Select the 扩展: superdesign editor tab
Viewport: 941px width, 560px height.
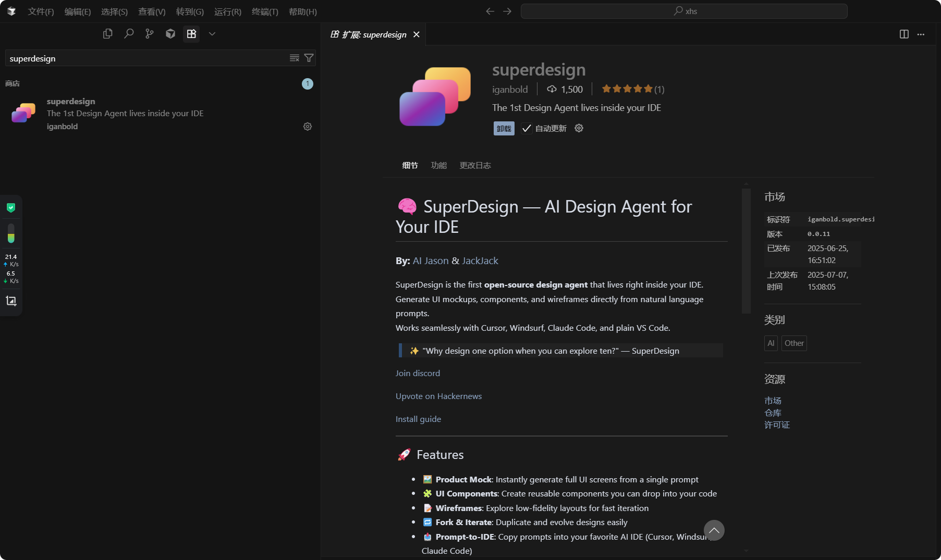coord(374,34)
